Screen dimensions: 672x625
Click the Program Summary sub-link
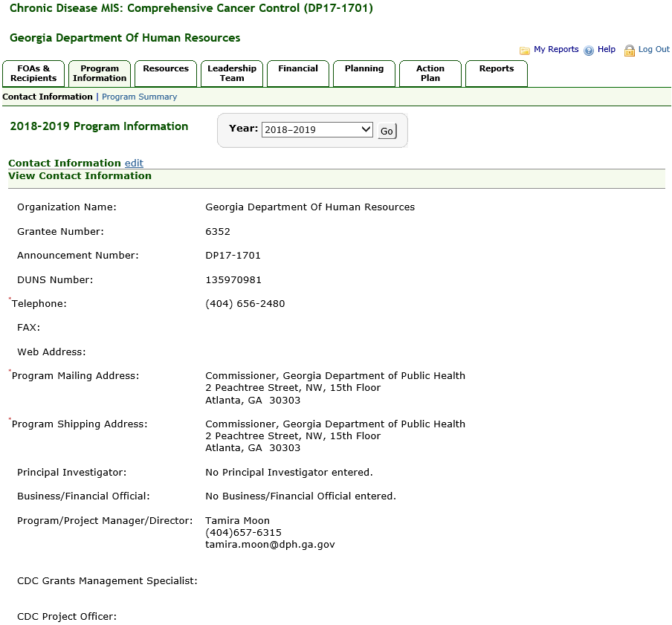pyautogui.click(x=139, y=97)
